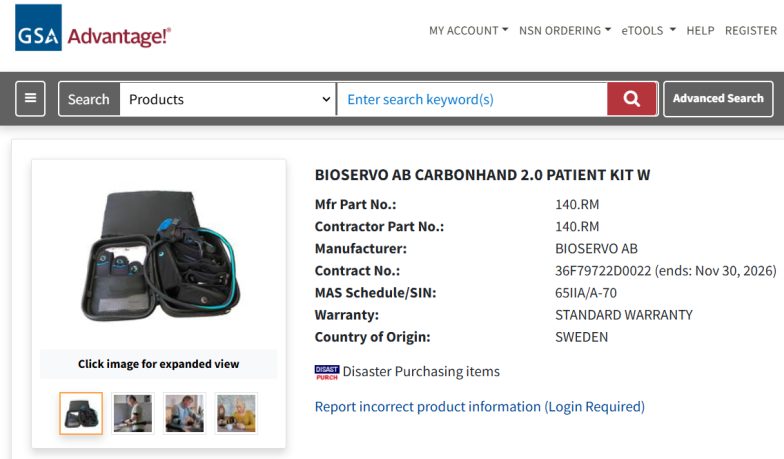Image resolution: width=784 pixels, height=459 pixels.
Task: Open the Products search category dropdown
Action: pyautogui.click(x=229, y=99)
